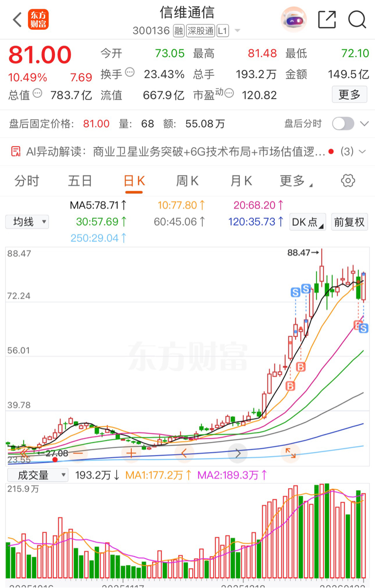Tap the back arrow icon
Screen dimensions: 375x588
tap(18, 20)
